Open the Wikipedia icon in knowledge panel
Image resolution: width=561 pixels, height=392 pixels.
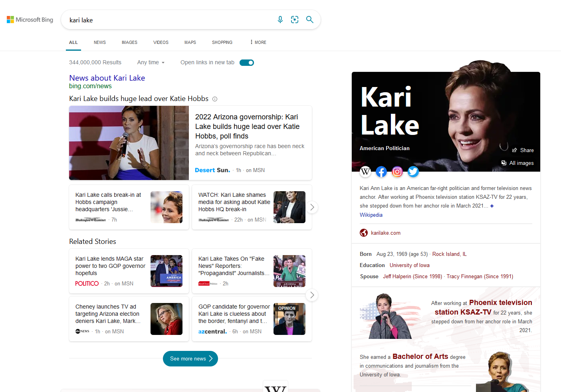pyautogui.click(x=365, y=172)
